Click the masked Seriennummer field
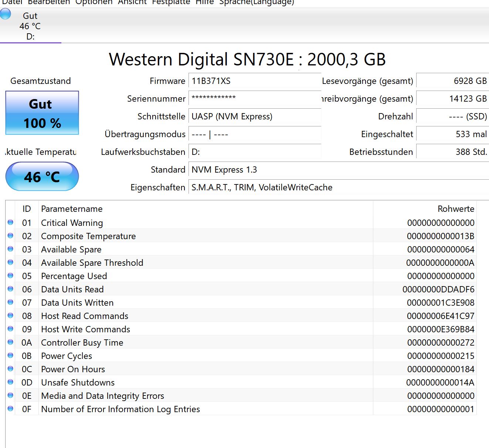Image resolution: width=489 pixels, height=448 pixels. click(255, 99)
